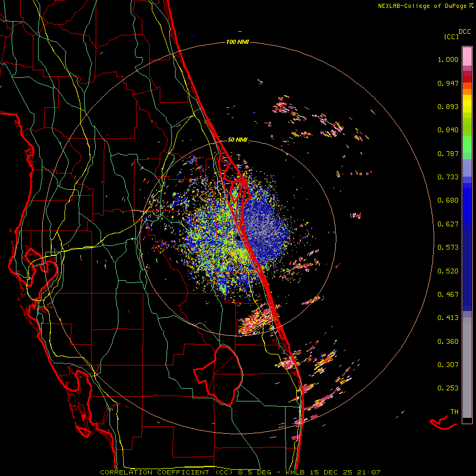Click the 0.307 legend value
Screen dimensions: 476x476
448,365
